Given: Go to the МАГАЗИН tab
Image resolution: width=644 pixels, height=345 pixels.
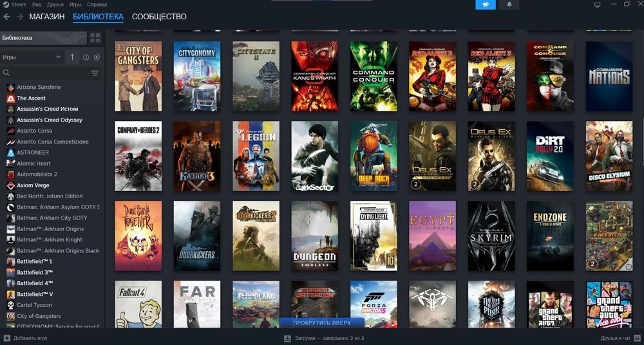Looking at the screenshot, I should point(47,17).
